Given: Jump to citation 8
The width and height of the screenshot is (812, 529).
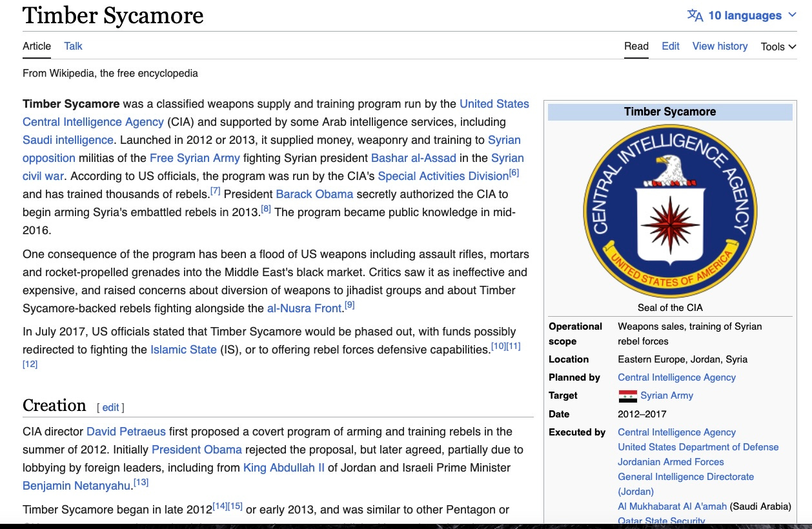Looking at the screenshot, I should point(266,209).
